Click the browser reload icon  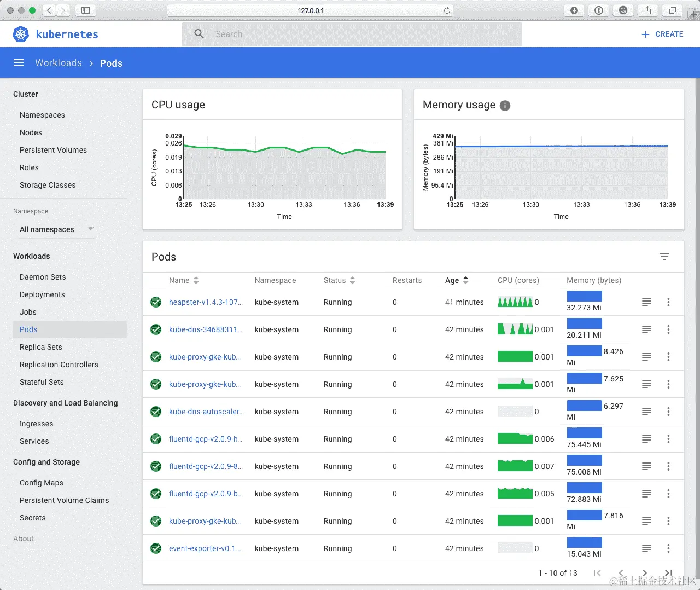coord(447,10)
